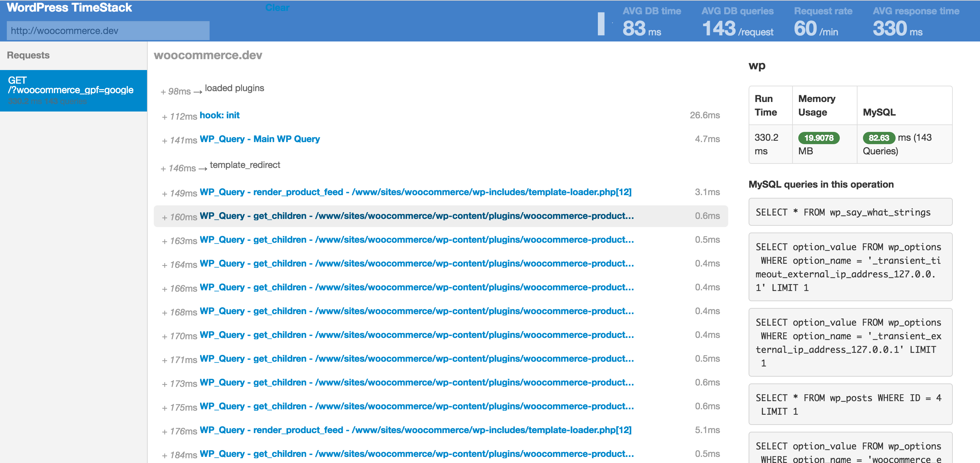This screenshot has height=463, width=980.
Task: Click the 4.7ms duration of Main WP Query
Action: (707, 139)
